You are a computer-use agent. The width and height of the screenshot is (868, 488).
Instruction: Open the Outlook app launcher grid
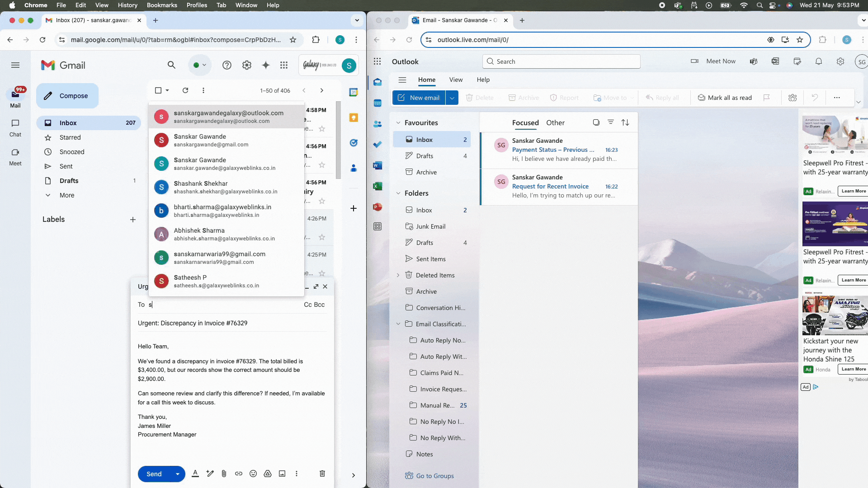pyautogui.click(x=377, y=61)
